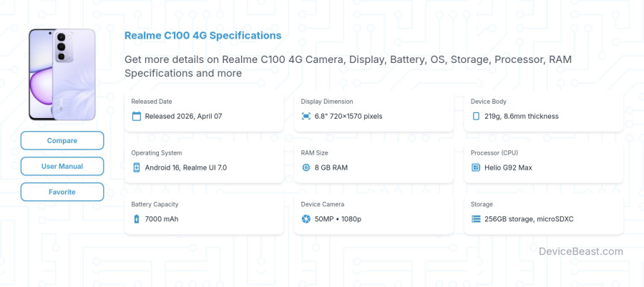
Task: Select the text 'Android 16, Realme UI 7.0'
Action: 185,167
